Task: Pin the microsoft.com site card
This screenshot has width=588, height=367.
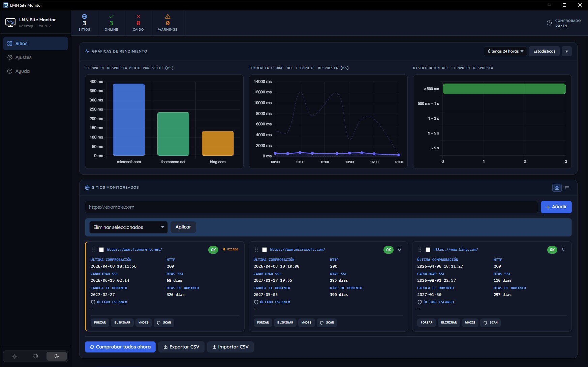Action: [399, 250]
